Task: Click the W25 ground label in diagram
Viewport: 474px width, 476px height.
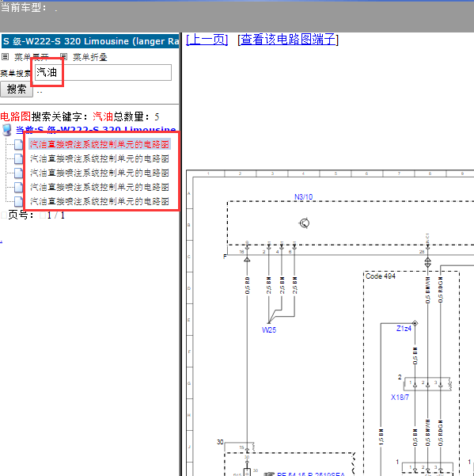Action: point(269,330)
